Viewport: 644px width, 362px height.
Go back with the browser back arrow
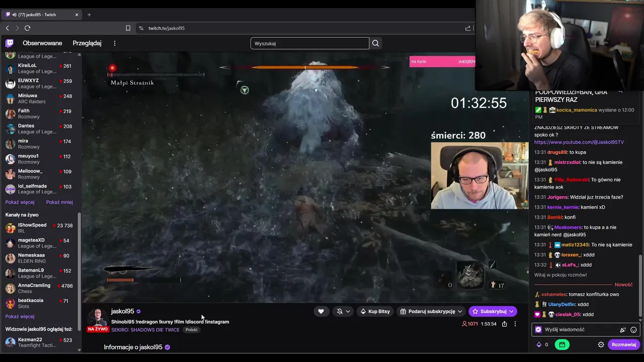(x=7, y=28)
